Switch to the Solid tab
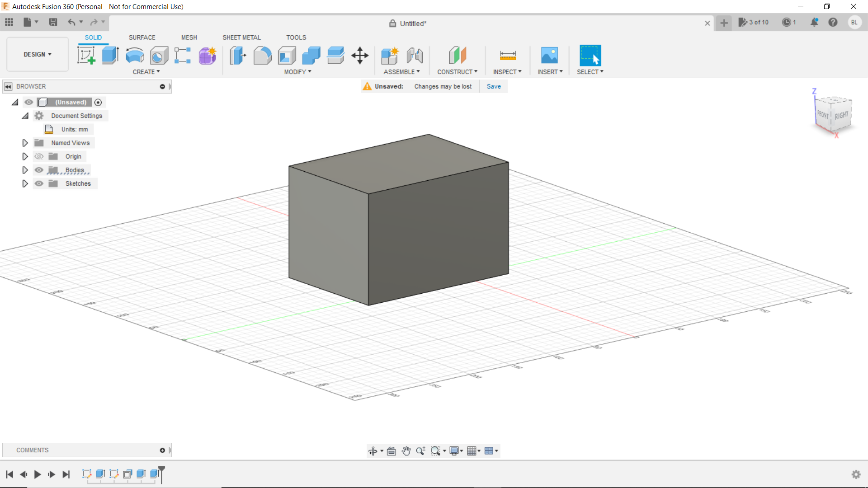This screenshot has height=488, width=868. pos(93,38)
